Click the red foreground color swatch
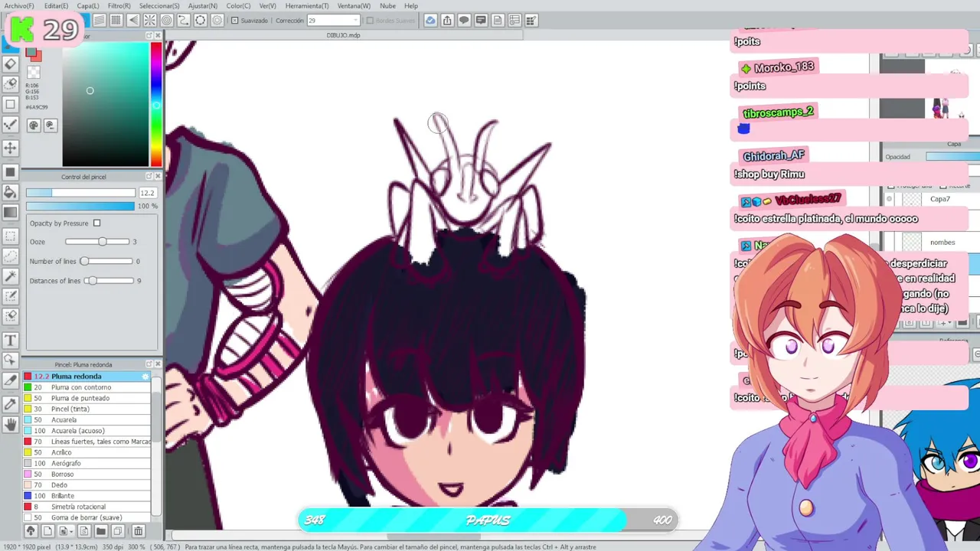 pyautogui.click(x=32, y=53)
